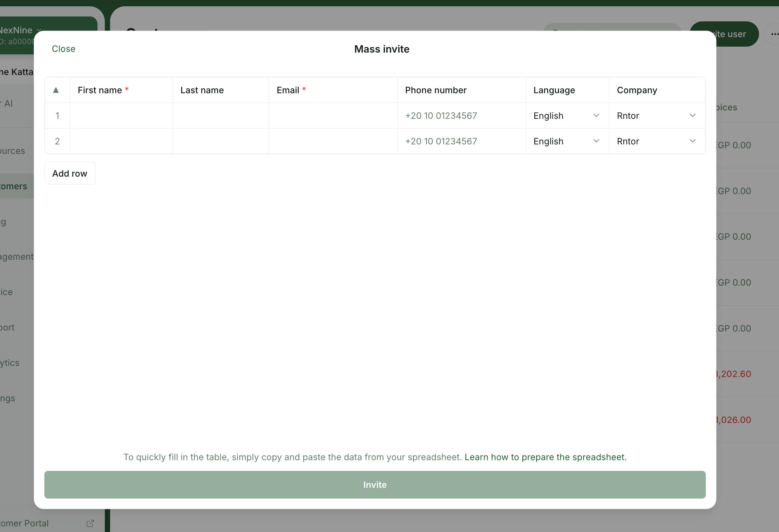The image size is (779, 532).
Task: Open Company dropdown in row 2
Action: tap(657, 141)
